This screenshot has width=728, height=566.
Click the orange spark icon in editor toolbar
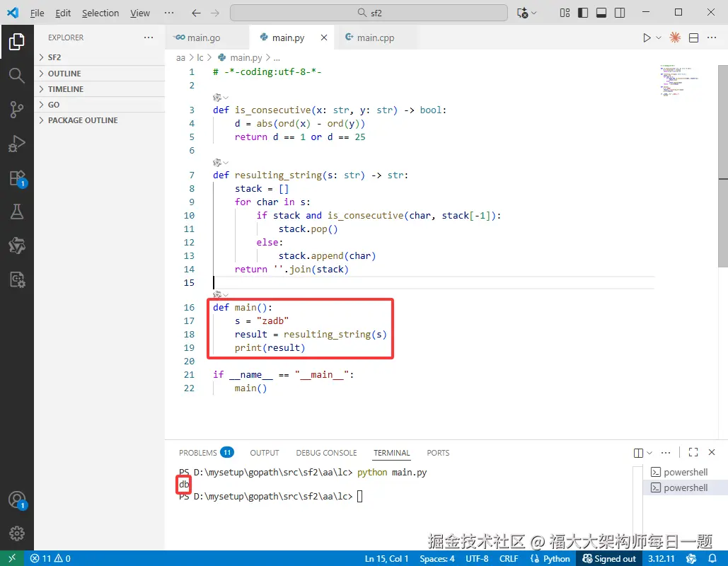[x=675, y=37]
